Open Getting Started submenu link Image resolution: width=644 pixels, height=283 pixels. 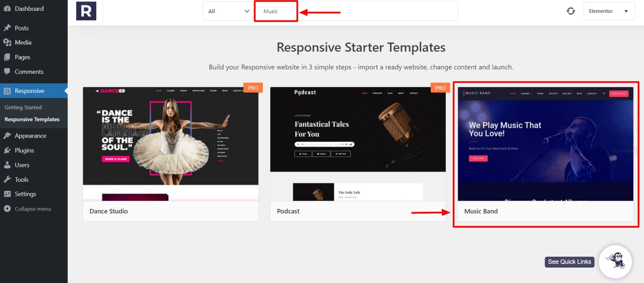pyautogui.click(x=23, y=107)
